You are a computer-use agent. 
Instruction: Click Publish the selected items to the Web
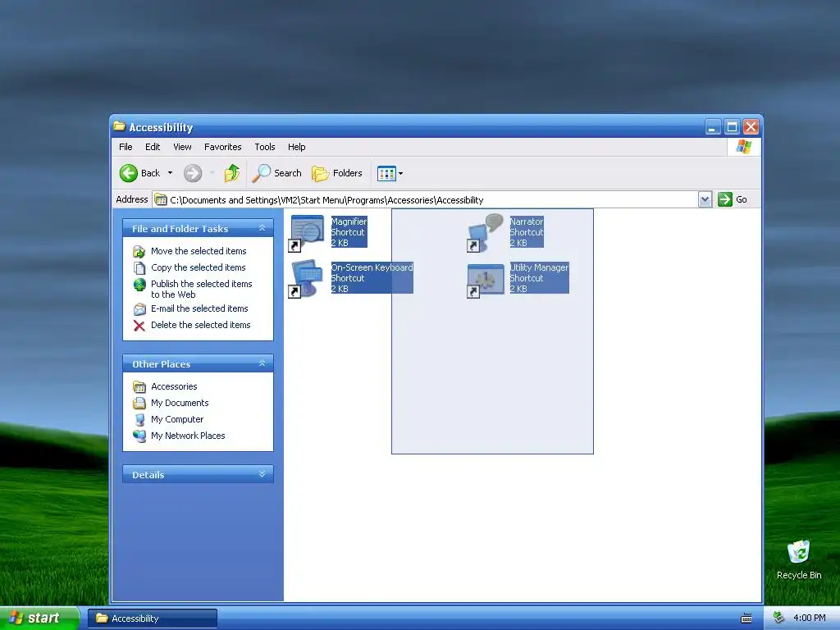point(202,289)
